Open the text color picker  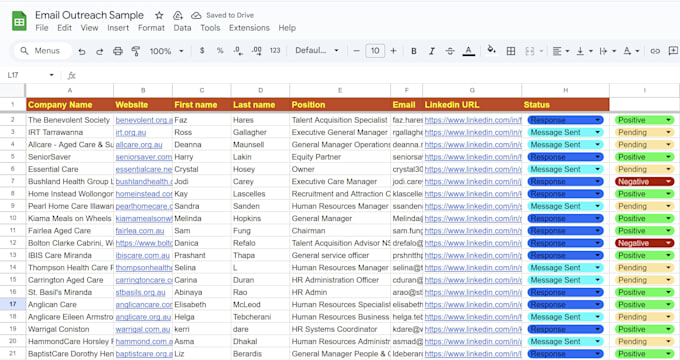click(x=468, y=51)
